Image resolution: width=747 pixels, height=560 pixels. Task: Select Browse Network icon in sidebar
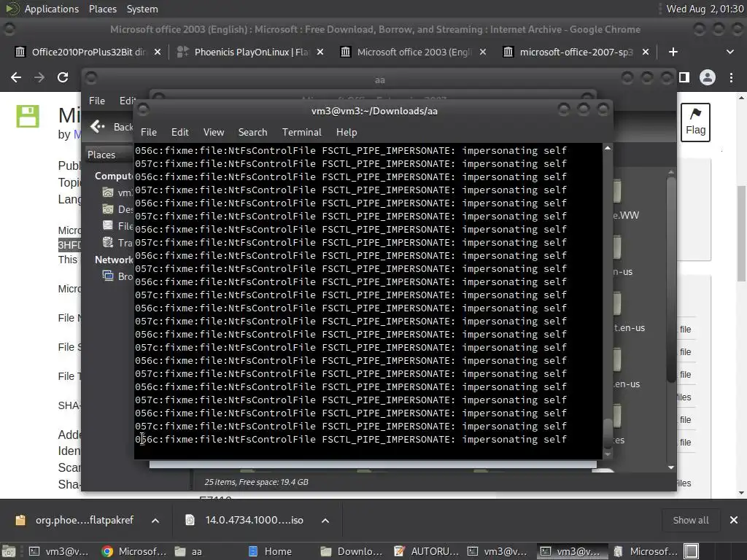[108, 275]
